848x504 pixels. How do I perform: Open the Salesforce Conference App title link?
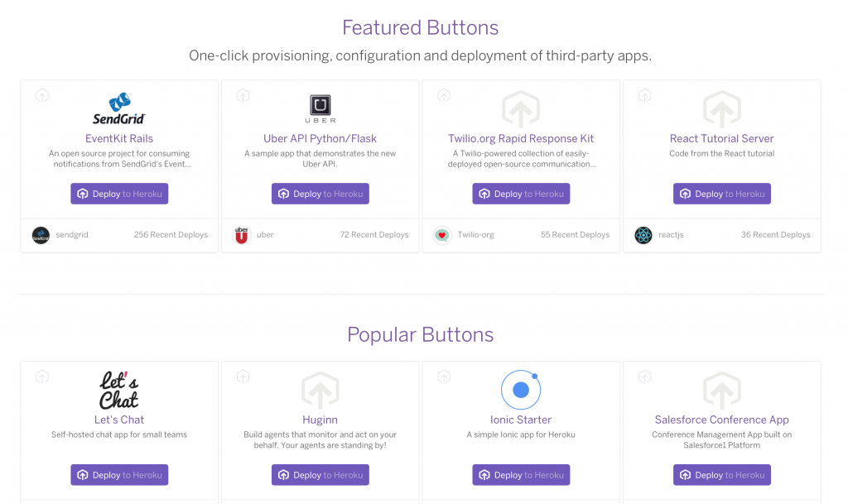[722, 420]
